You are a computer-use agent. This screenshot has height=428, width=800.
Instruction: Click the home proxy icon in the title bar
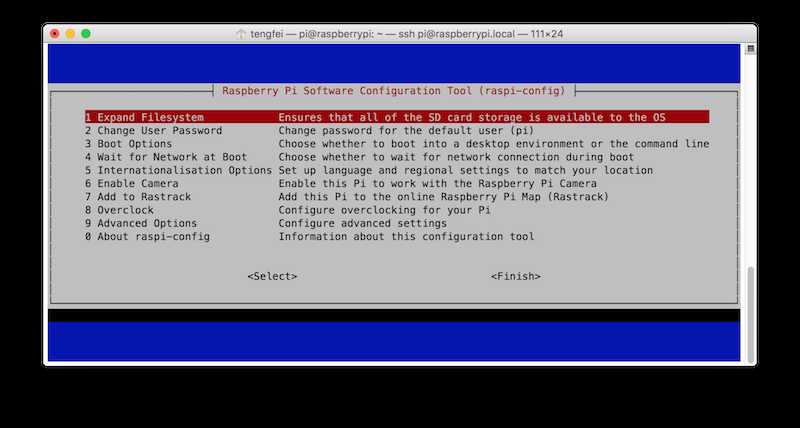pyautogui.click(x=241, y=34)
